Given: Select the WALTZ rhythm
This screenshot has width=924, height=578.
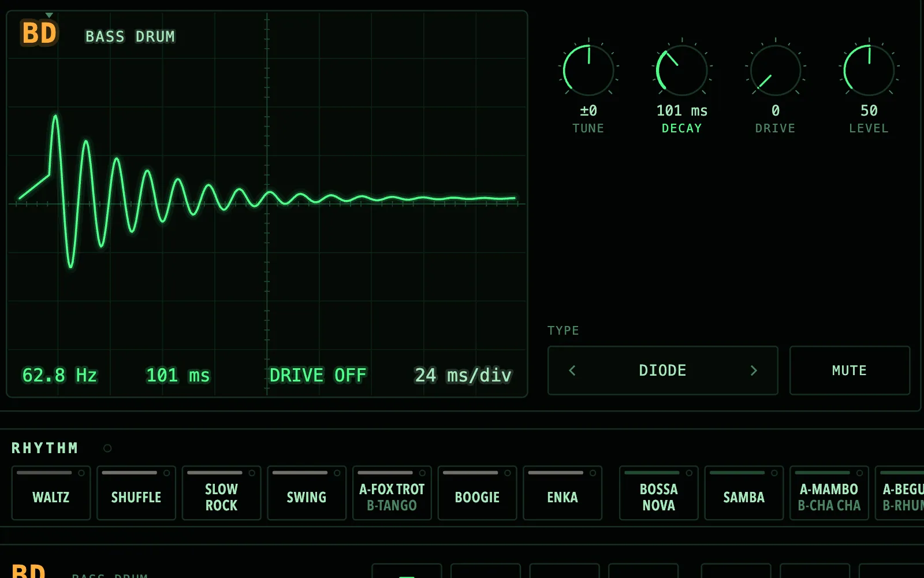Looking at the screenshot, I should [x=51, y=493].
